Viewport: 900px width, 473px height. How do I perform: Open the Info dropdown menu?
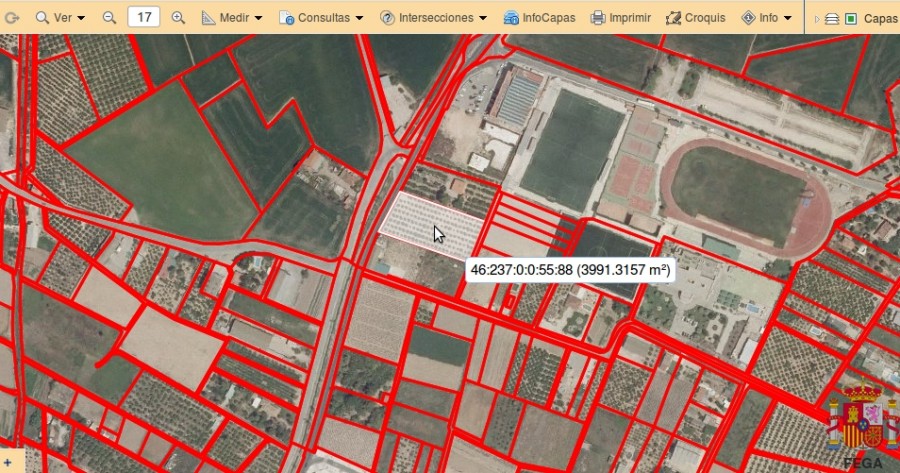tap(767, 18)
